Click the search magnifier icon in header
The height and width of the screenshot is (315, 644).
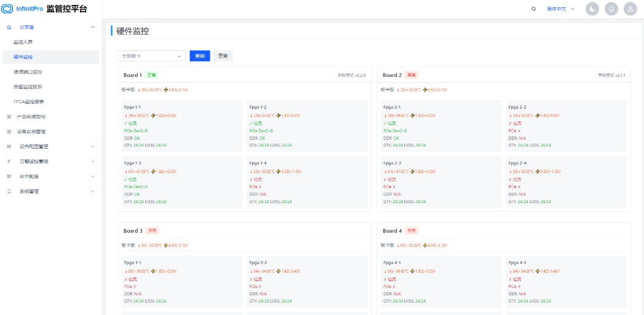point(533,9)
